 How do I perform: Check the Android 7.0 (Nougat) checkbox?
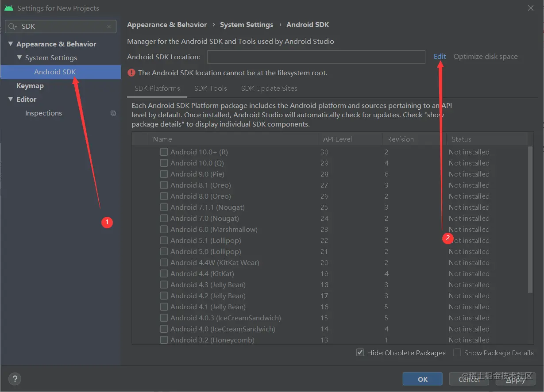click(x=164, y=218)
